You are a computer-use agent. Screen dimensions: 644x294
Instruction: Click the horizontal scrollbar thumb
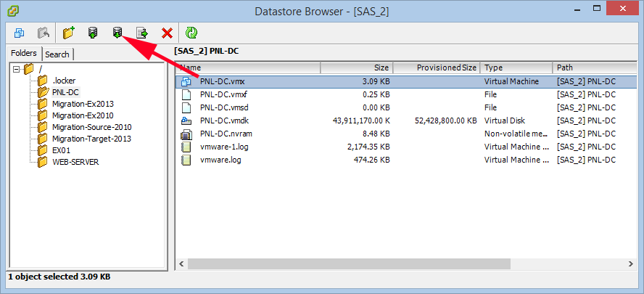click(x=349, y=264)
